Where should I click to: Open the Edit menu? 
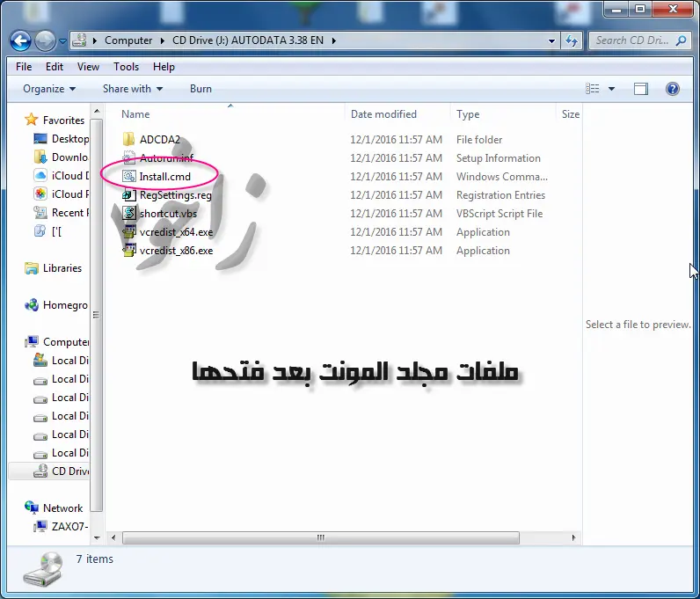55,67
